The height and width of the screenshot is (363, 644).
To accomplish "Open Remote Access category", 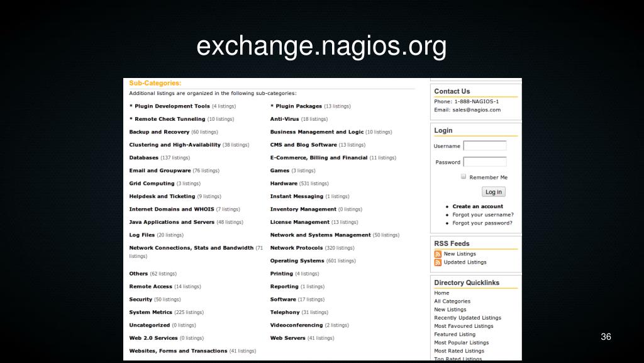I will [150, 287].
